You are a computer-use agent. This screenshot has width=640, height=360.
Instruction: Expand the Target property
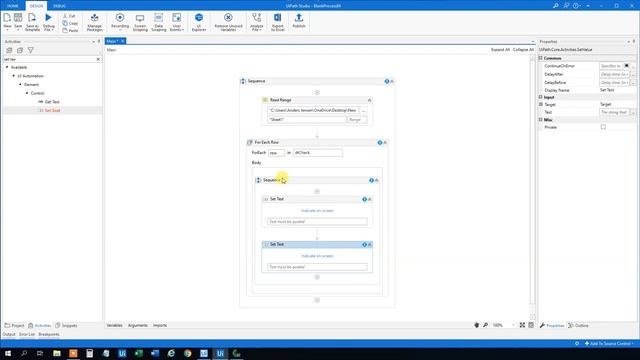[540, 104]
